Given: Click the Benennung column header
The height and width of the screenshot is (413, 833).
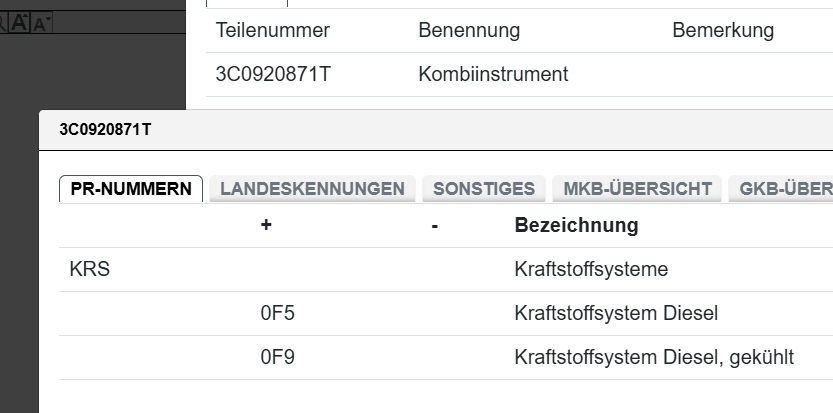Looking at the screenshot, I should click(x=469, y=30).
